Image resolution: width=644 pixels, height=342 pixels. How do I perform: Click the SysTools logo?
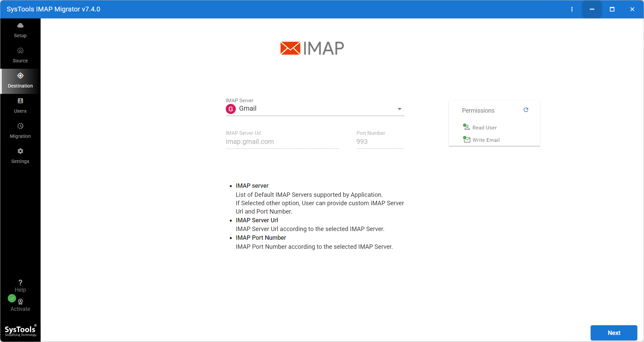click(x=20, y=330)
